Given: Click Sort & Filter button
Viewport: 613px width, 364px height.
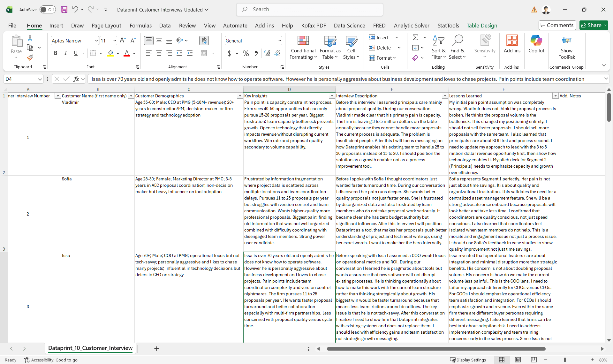Looking at the screenshot, I should tap(439, 48).
